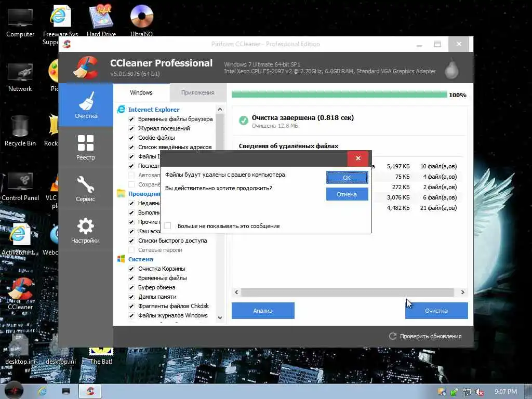Open The Bat! desktop icon
Screen dimensions: 532x399
point(101,356)
